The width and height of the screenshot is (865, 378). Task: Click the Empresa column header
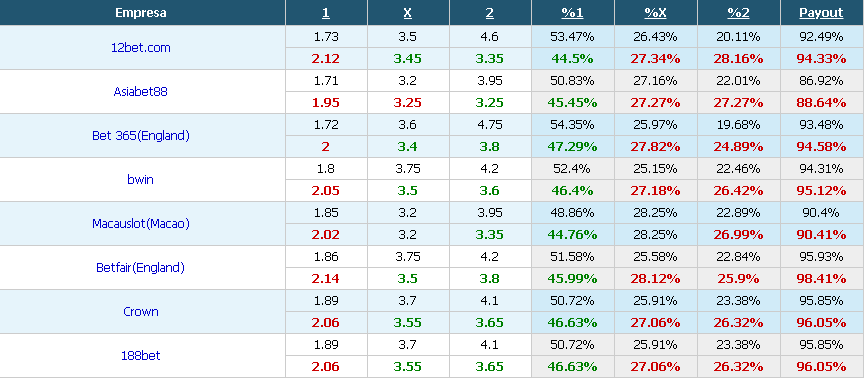[x=141, y=13]
